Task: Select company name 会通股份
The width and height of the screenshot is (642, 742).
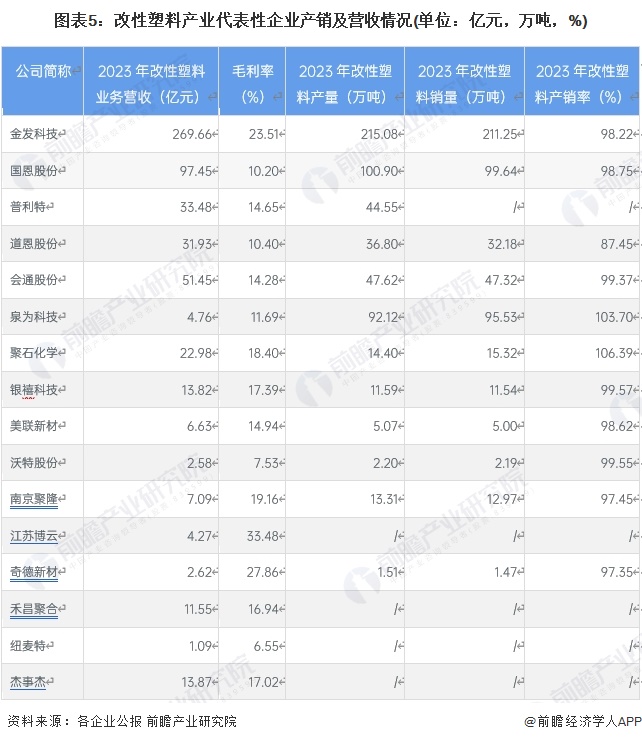Action: pyautogui.click(x=34, y=280)
